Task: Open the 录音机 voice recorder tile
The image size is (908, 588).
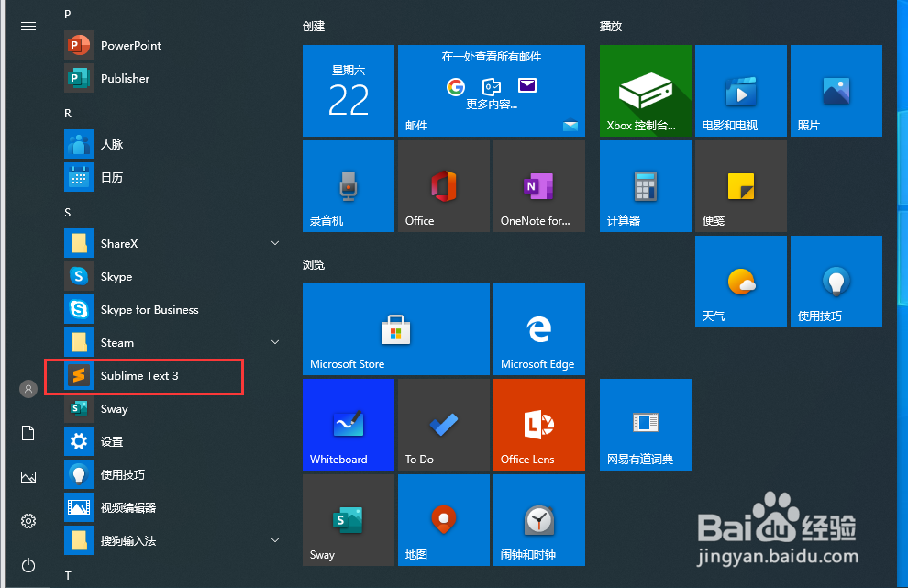Action: coord(349,186)
